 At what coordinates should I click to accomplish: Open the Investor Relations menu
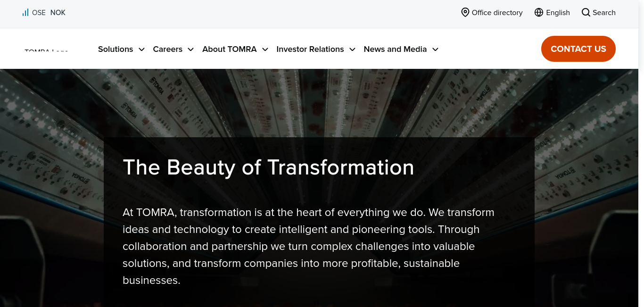(310, 49)
